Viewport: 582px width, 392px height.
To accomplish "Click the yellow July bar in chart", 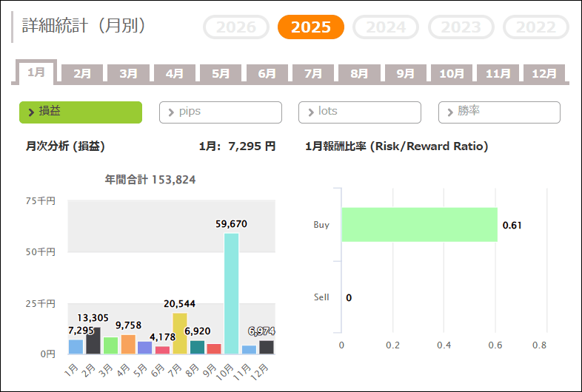I will [179, 334].
